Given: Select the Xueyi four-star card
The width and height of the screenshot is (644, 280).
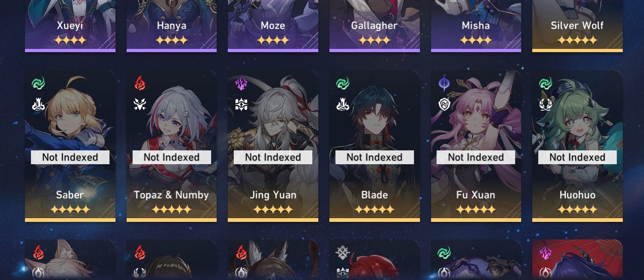Looking at the screenshot, I should coord(70,26).
